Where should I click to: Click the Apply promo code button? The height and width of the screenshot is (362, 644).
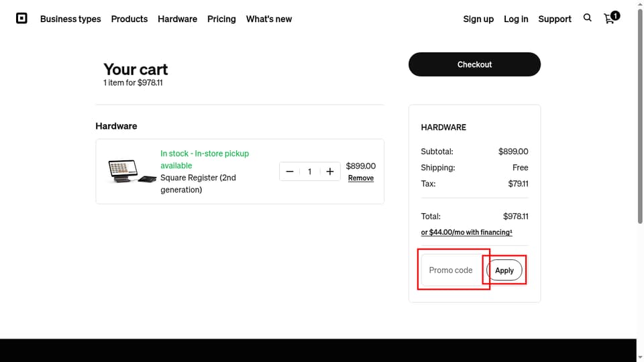tap(504, 270)
